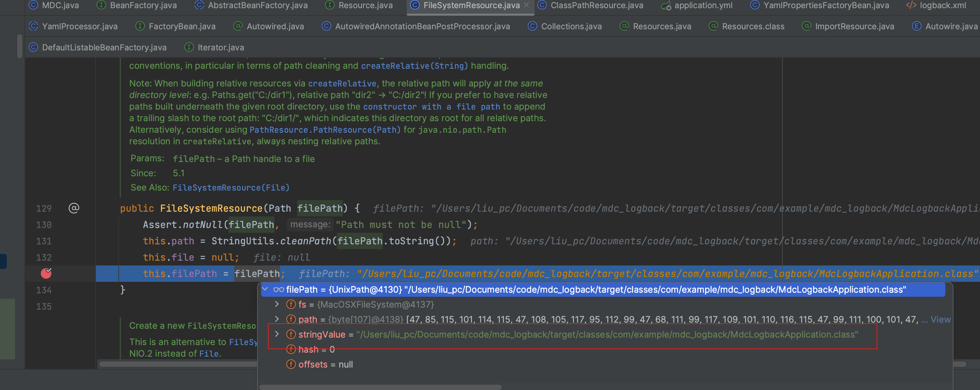Click the field icon beside offsets
Viewport: 980px width, 390px height.
pos(291,364)
